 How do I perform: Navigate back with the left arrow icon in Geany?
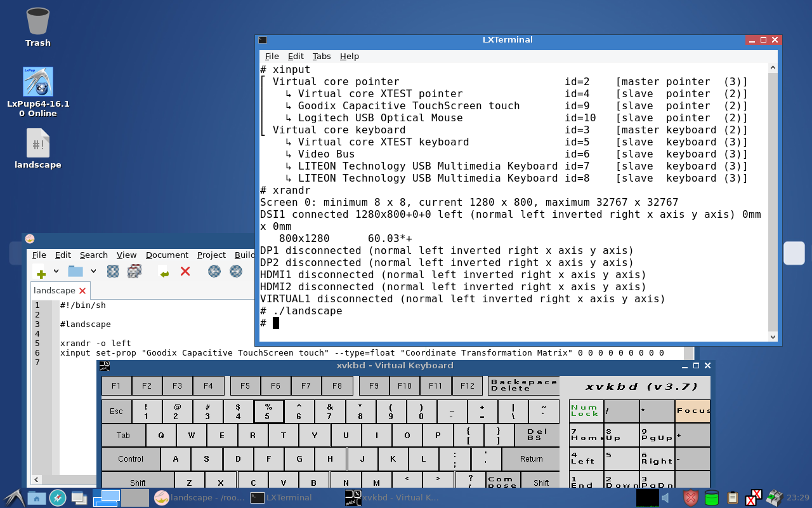pos(214,271)
